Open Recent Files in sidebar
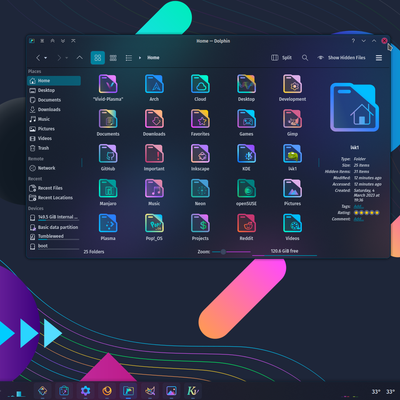 tap(54, 188)
